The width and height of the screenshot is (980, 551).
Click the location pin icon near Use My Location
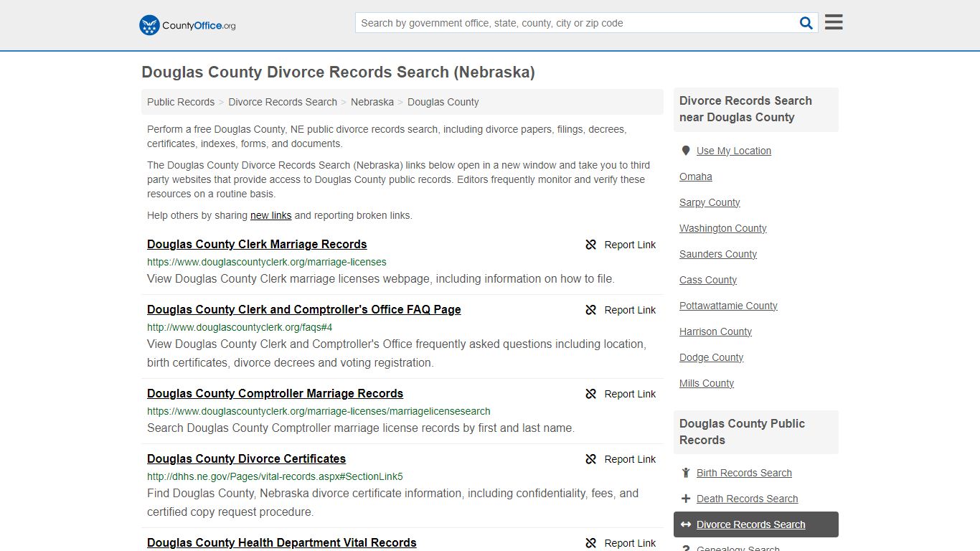pos(686,151)
